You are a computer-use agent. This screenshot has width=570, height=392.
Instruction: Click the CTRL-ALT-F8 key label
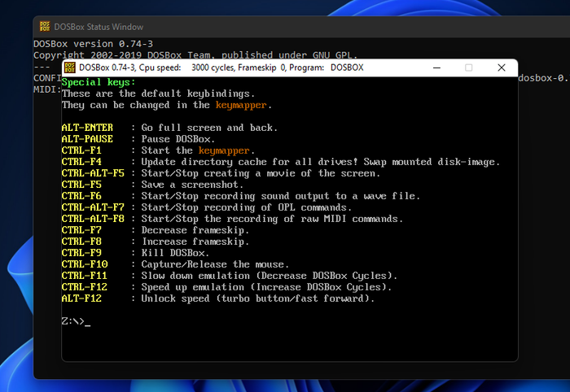click(x=93, y=219)
